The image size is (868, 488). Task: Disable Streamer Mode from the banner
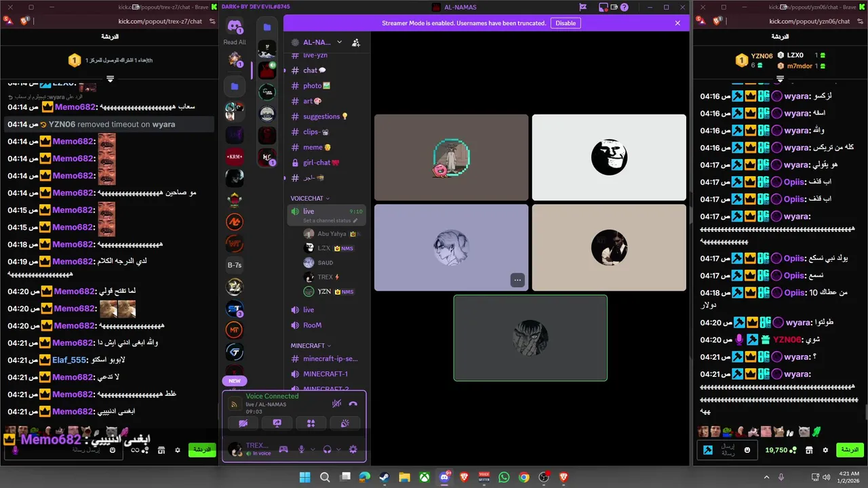(566, 23)
